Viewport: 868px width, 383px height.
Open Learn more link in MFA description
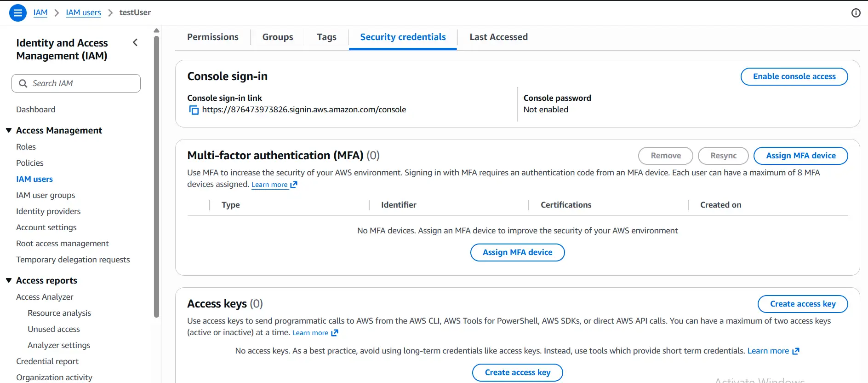coord(269,185)
